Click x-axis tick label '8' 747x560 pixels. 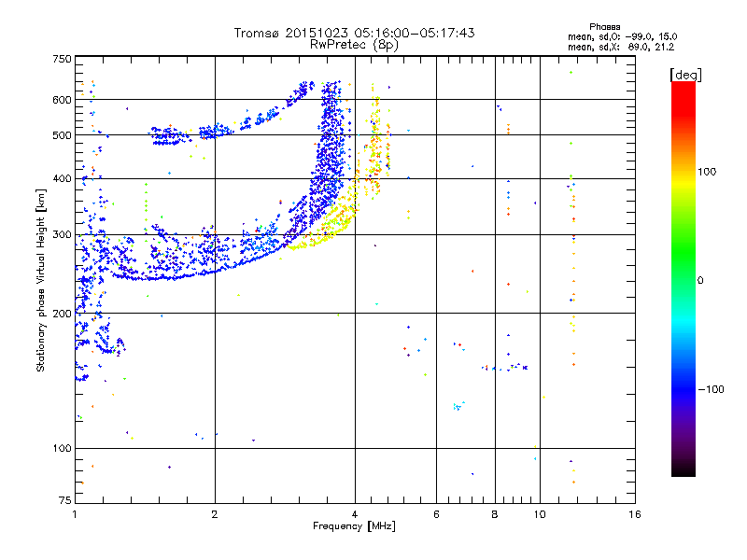click(495, 514)
